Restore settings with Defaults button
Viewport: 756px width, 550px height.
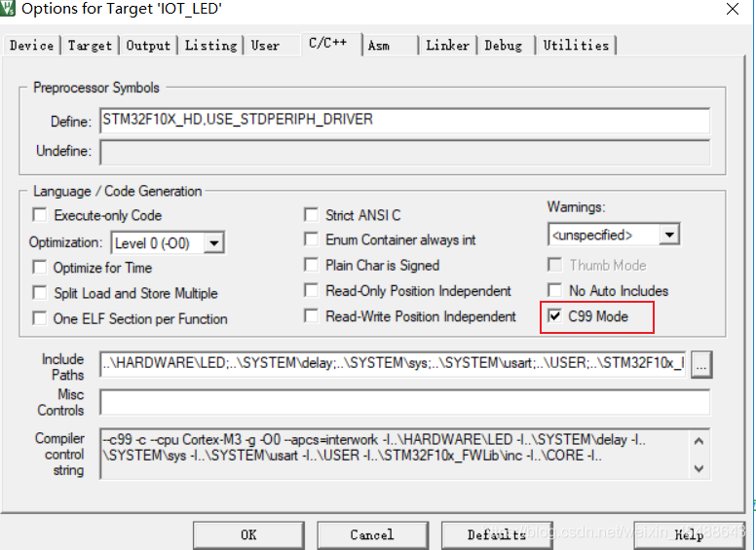tap(497, 535)
